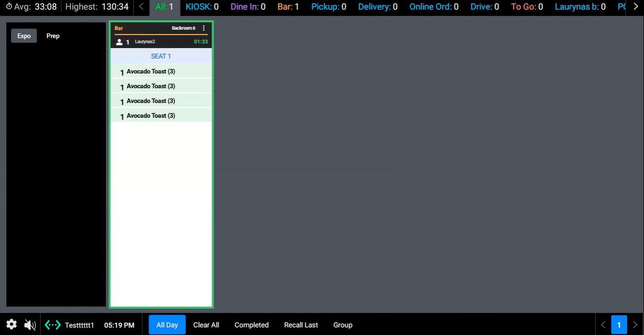
Task: Switch to the Prep view
Action: tap(53, 36)
